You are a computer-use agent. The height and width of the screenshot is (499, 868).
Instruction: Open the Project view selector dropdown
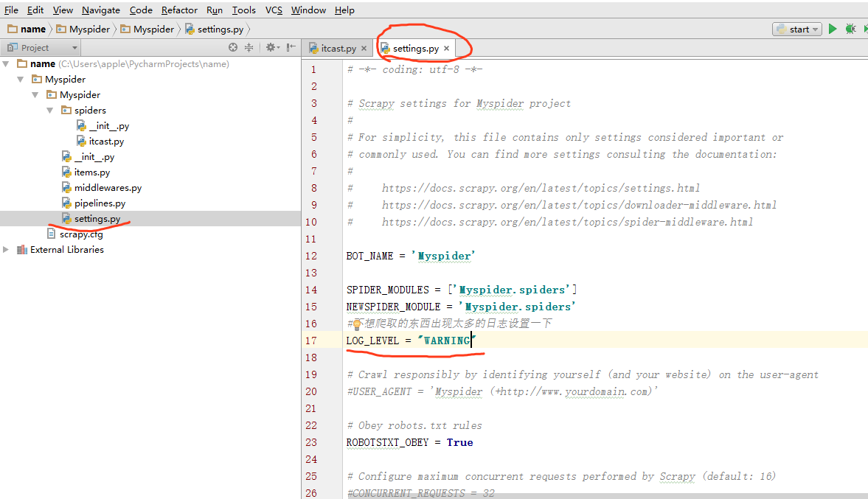pos(42,48)
